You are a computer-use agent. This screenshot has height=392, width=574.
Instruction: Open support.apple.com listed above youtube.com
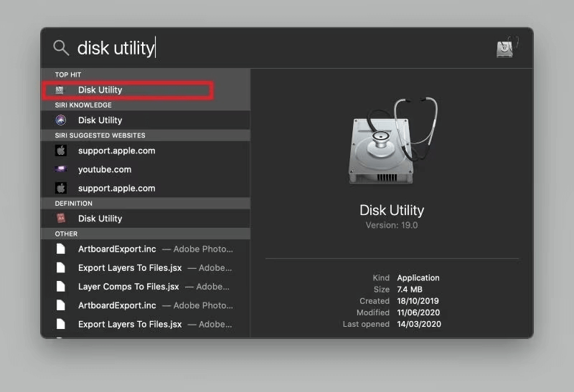[x=116, y=150]
